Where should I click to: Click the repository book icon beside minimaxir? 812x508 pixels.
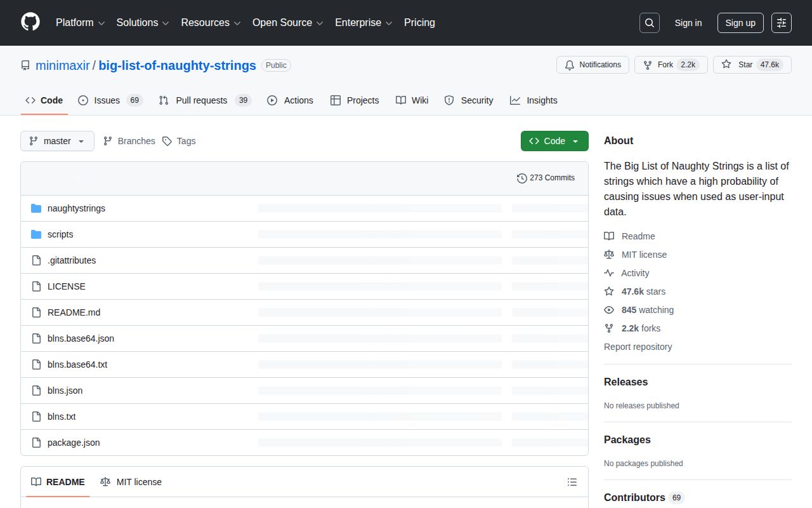(25, 65)
